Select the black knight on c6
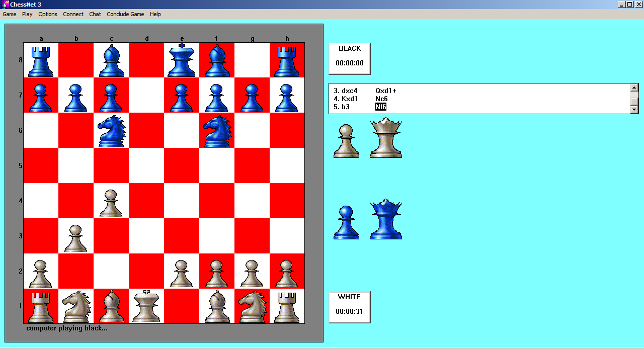The width and height of the screenshot is (644, 349). click(111, 131)
